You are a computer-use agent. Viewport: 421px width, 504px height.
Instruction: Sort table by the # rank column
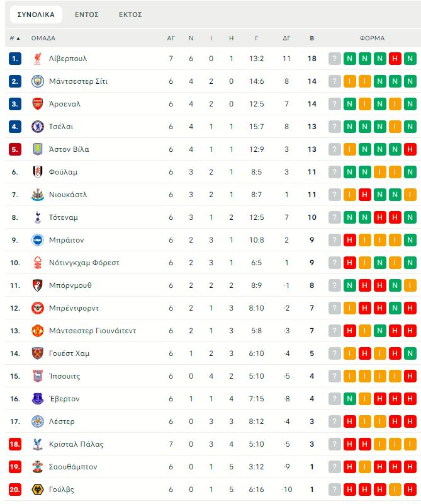[x=15, y=38]
